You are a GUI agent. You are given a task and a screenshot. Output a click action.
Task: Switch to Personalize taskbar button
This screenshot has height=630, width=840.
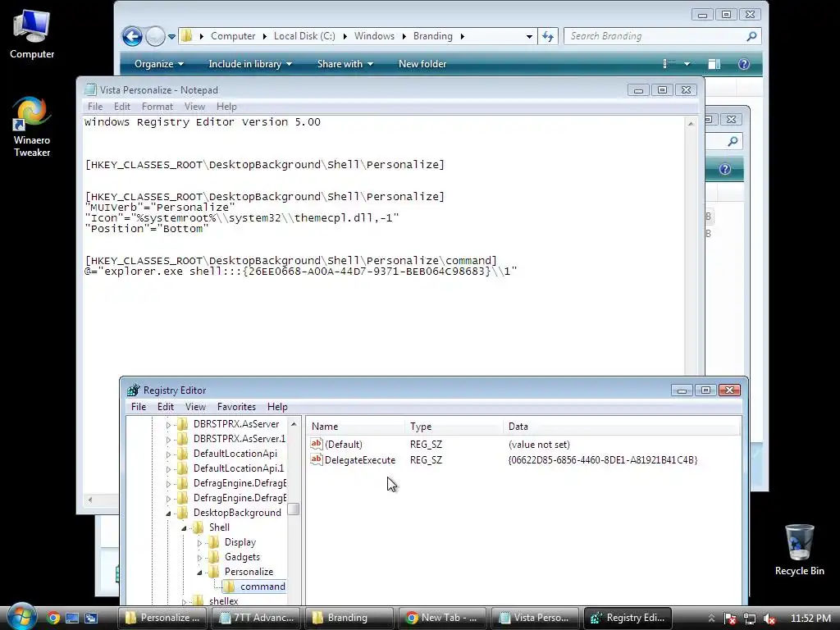(163, 618)
